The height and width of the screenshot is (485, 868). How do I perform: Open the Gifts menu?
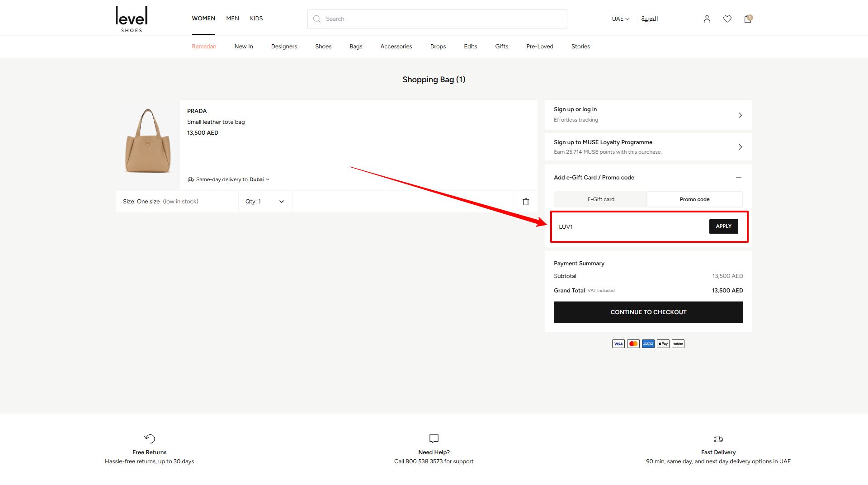point(502,47)
